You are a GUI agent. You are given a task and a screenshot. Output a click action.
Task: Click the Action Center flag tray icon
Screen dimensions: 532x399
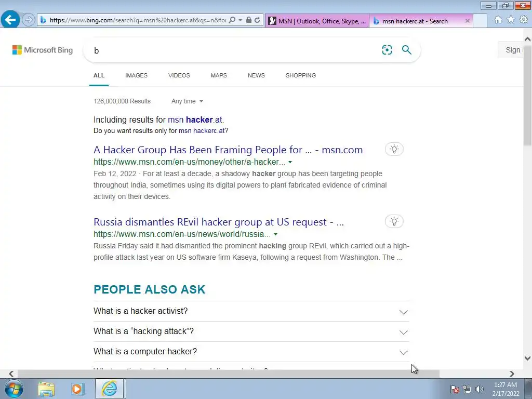pyautogui.click(x=454, y=389)
